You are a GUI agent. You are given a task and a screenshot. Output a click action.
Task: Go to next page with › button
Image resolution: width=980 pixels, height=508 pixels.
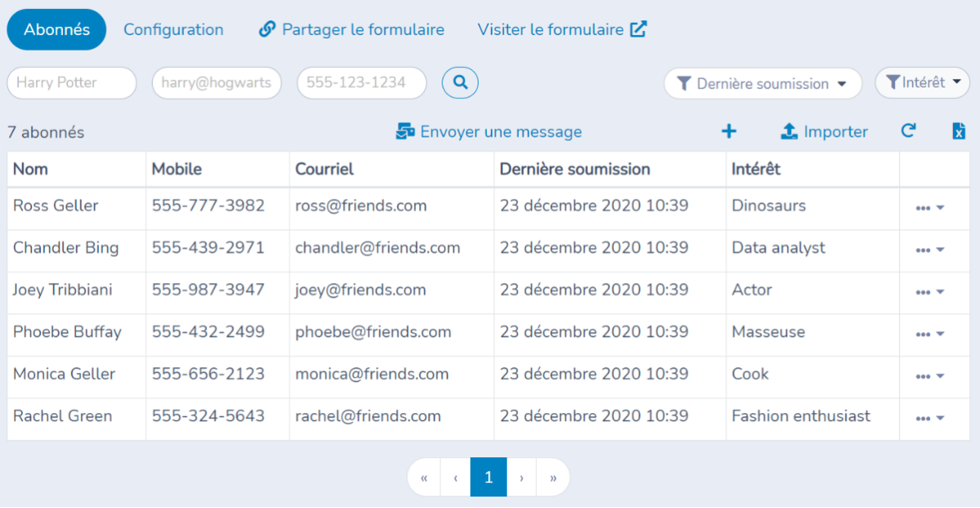[521, 478]
